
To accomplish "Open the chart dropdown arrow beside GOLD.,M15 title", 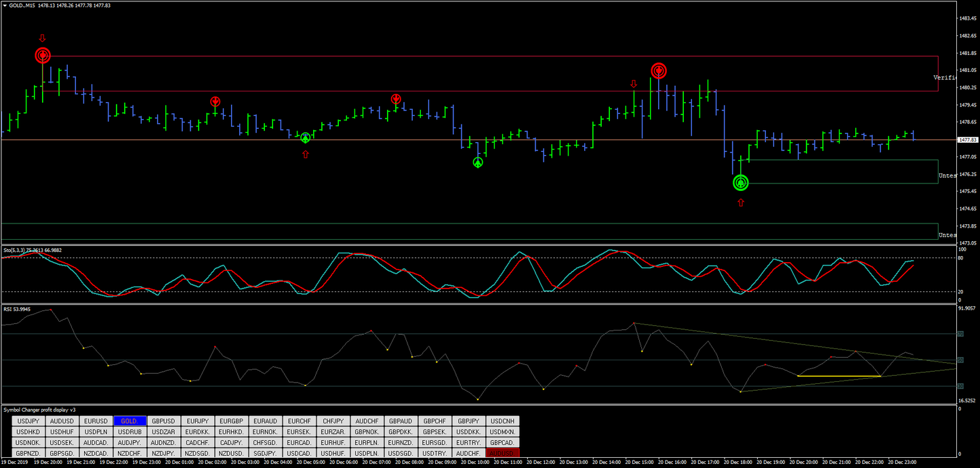I will (5, 4).
